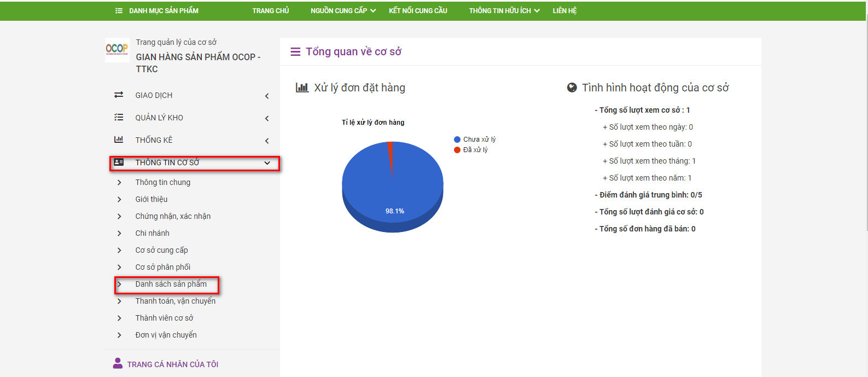Viewport: 868px width, 377px height.
Task: Click the arrow icon before Thông tin chung
Action: (x=119, y=182)
